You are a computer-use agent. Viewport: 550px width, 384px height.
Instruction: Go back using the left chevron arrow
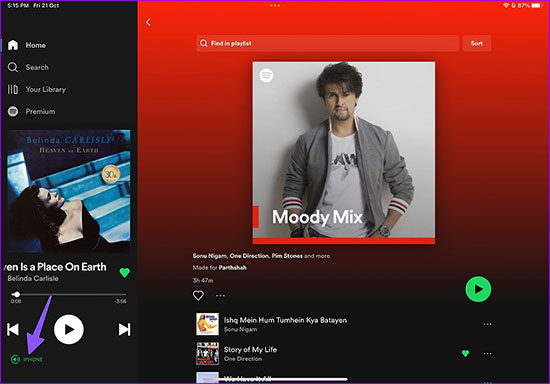[148, 22]
